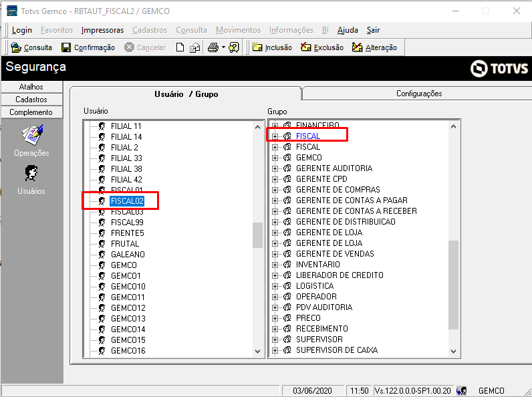Click the TOTVS logo in the header
Image resolution: width=532 pixels, height=397 pixels.
pos(499,69)
